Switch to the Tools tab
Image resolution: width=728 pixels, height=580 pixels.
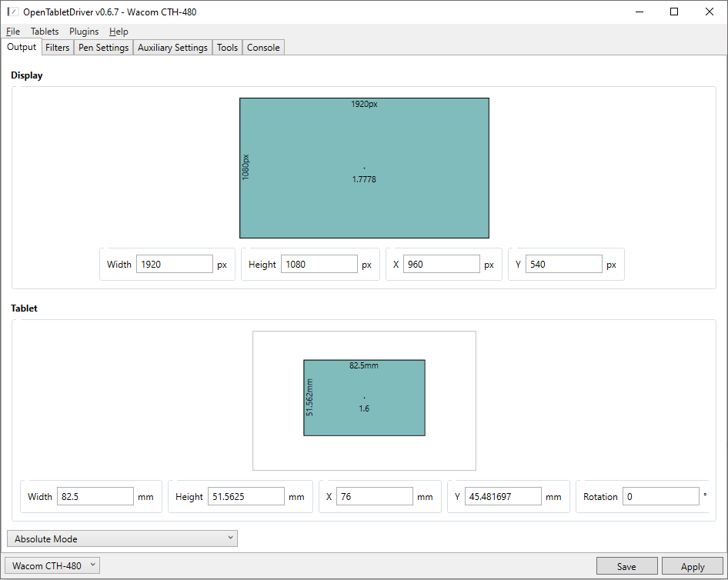point(228,48)
